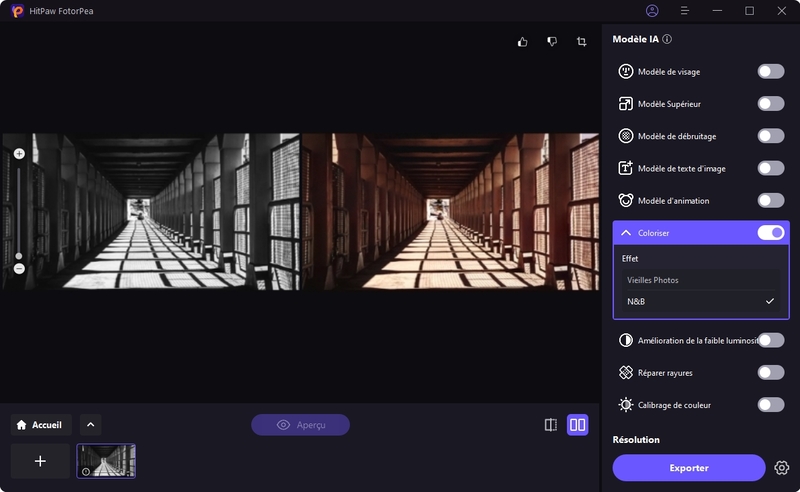Image resolution: width=800 pixels, height=492 pixels.
Task: Switch to side-by-side compare view
Action: [x=577, y=425]
